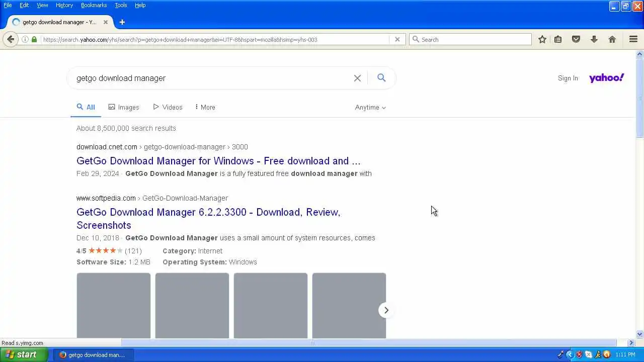The image size is (644, 362).
Task: Click the vertical scrollbar thumb
Action: (x=639, y=98)
